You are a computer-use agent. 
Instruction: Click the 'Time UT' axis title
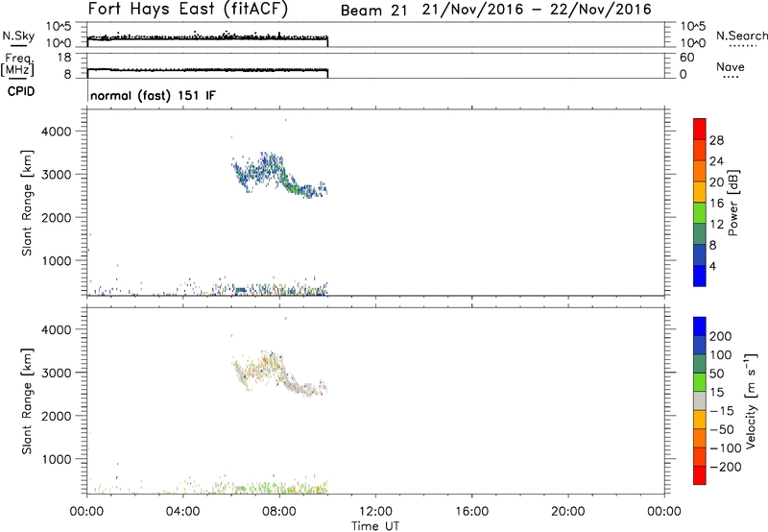(x=375, y=526)
